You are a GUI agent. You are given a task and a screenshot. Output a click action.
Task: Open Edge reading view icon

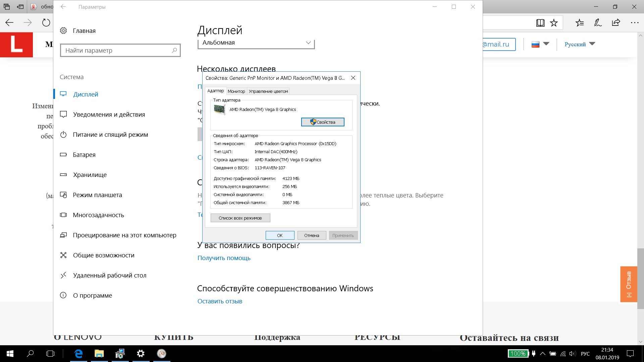tap(540, 23)
